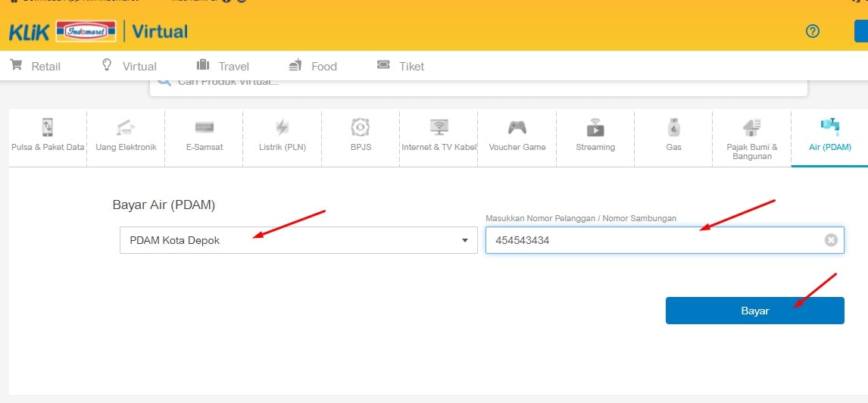The image size is (868, 403).
Task: Click the suitcase Travel icon
Action: (202, 65)
